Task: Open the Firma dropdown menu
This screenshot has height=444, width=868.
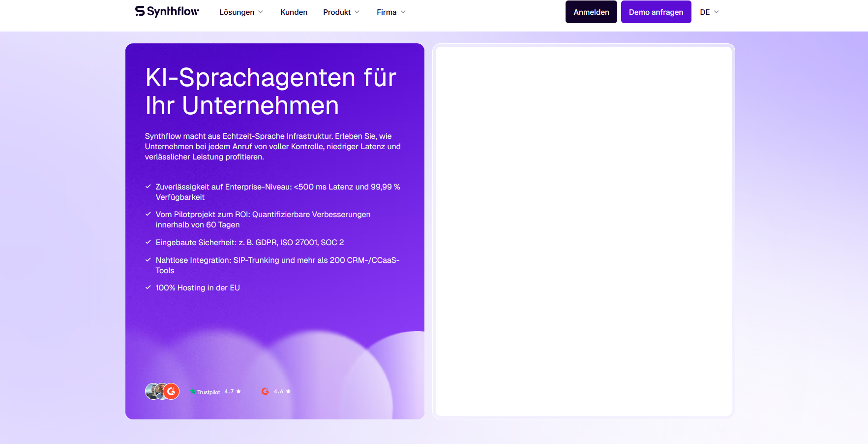Action: click(x=391, y=12)
